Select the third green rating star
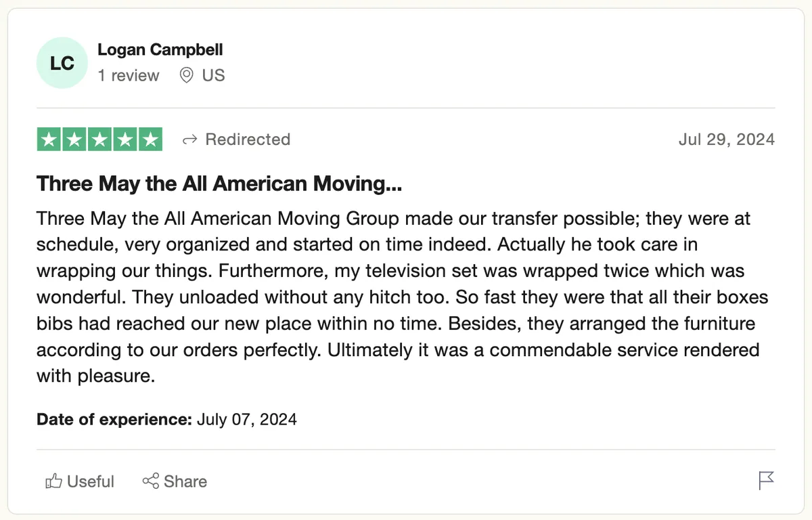812x520 pixels. coord(99,139)
